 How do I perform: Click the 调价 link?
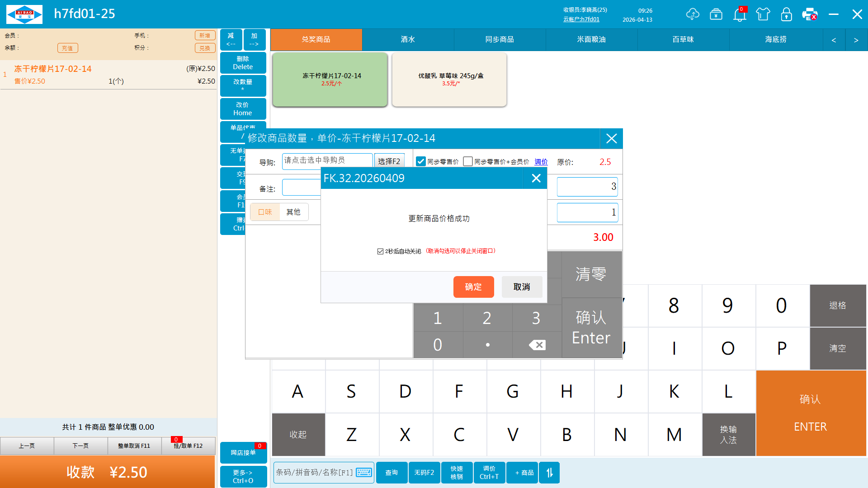click(x=541, y=162)
